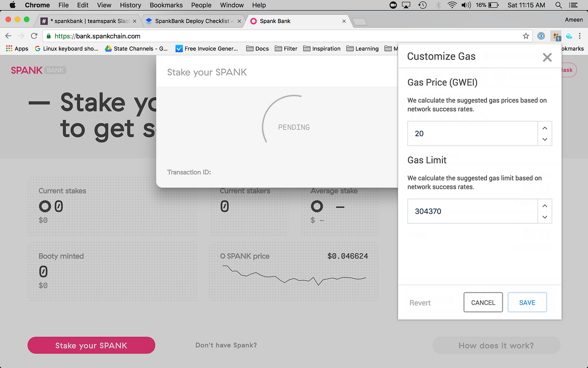Click the Ameen profile button
This screenshot has width=588, height=368.
[x=574, y=20]
